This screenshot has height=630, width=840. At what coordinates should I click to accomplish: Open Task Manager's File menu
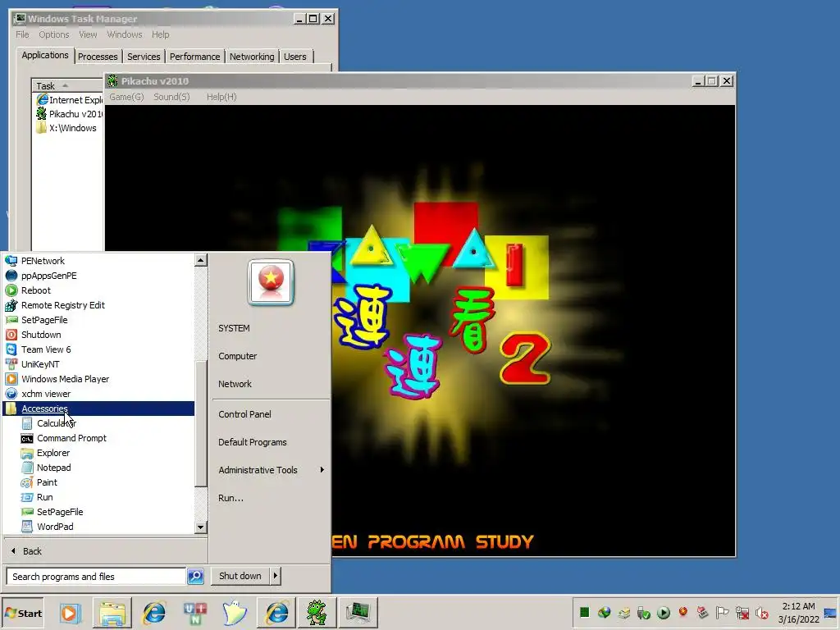coord(22,34)
